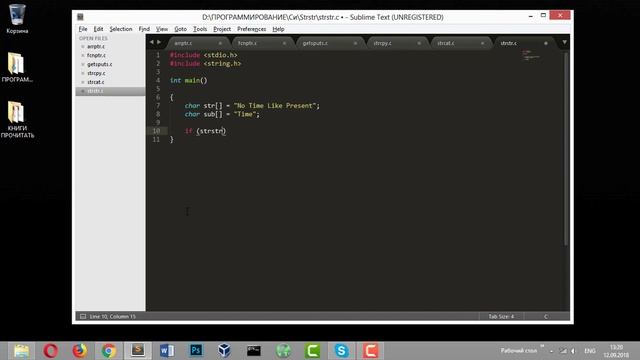Select the КНИГИ ПРОЧИТАТЬ desktop folder

pos(17,120)
